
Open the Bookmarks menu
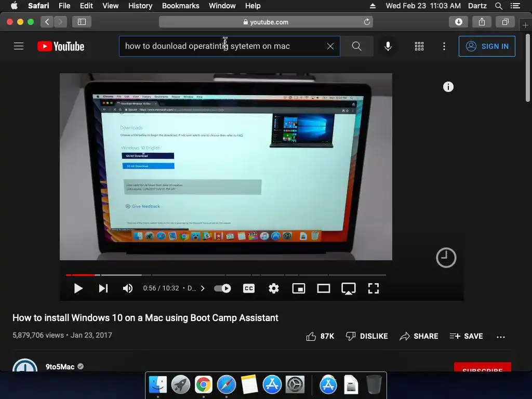point(180,6)
